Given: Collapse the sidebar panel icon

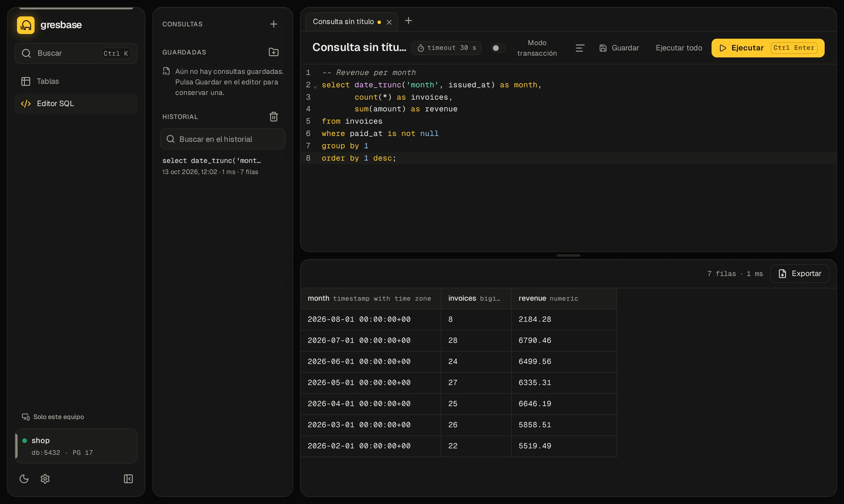Looking at the screenshot, I should point(128,479).
